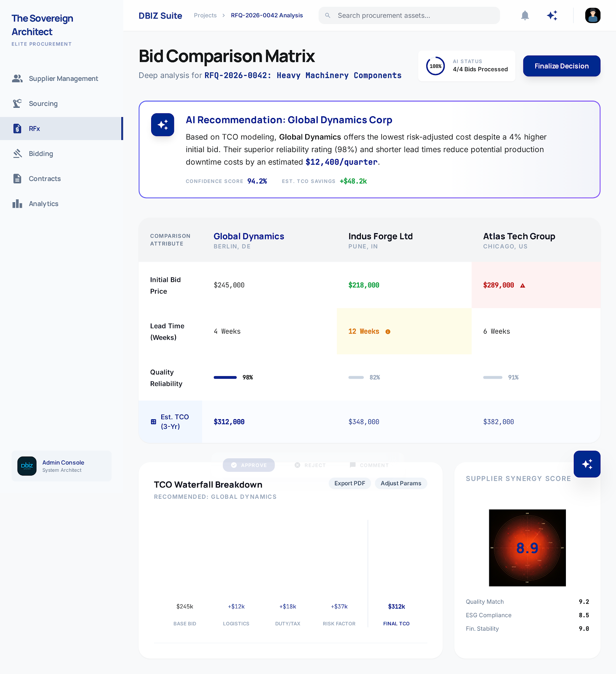Click the Reject button
The width and height of the screenshot is (616, 674).
point(310,465)
